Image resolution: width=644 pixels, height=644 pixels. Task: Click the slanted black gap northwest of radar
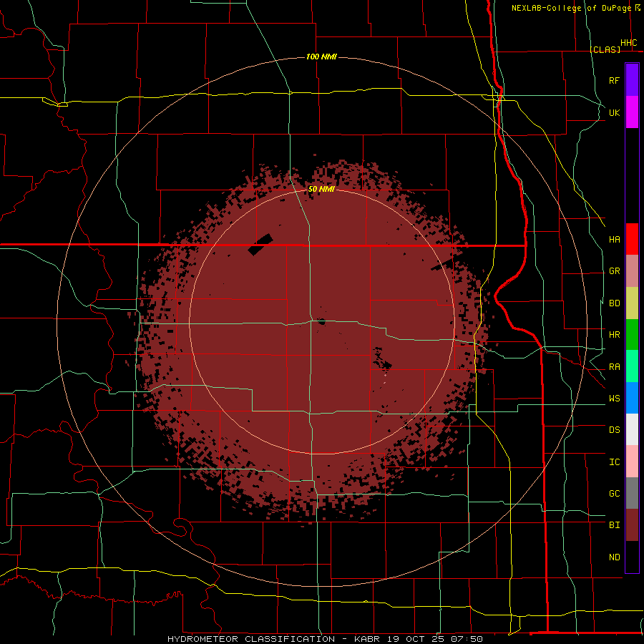[260, 245]
